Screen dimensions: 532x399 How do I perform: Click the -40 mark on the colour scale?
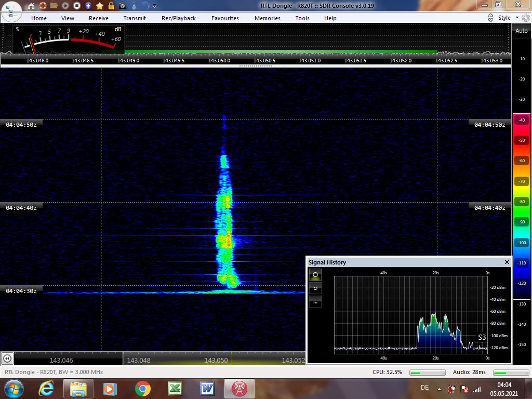coord(522,120)
